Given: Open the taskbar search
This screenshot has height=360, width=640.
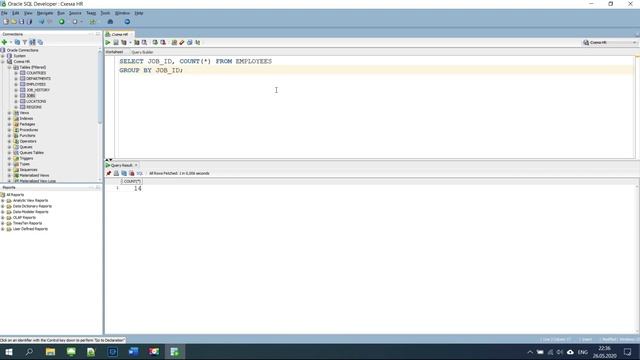Looking at the screenshot, I should (29, 352).
